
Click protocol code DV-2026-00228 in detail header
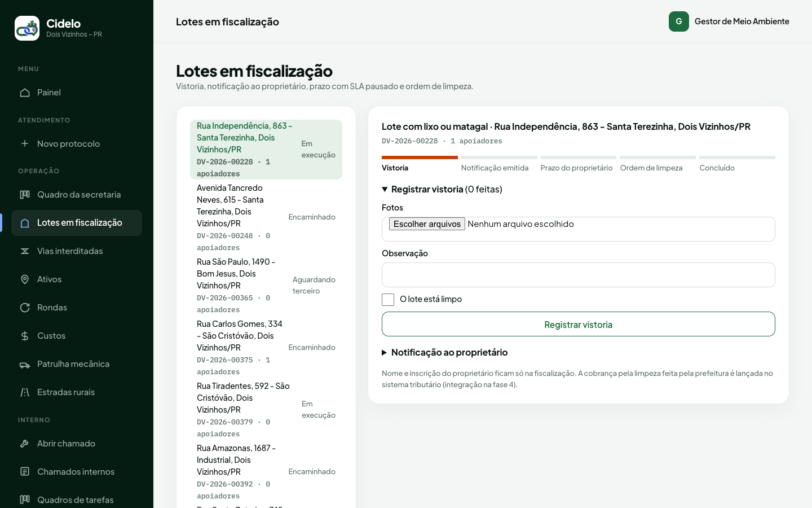410,141
